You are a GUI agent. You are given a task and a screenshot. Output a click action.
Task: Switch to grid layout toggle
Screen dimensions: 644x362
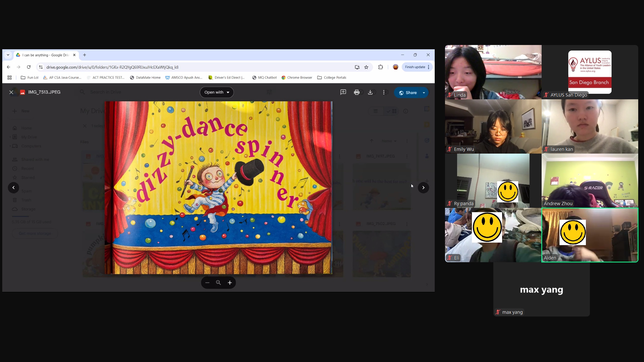point(391,111)
